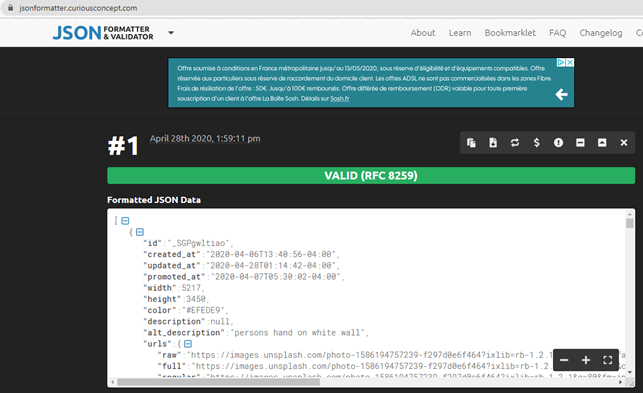Click the height value 3450
This screenshot has width=643, height=393.
(196, 299)
